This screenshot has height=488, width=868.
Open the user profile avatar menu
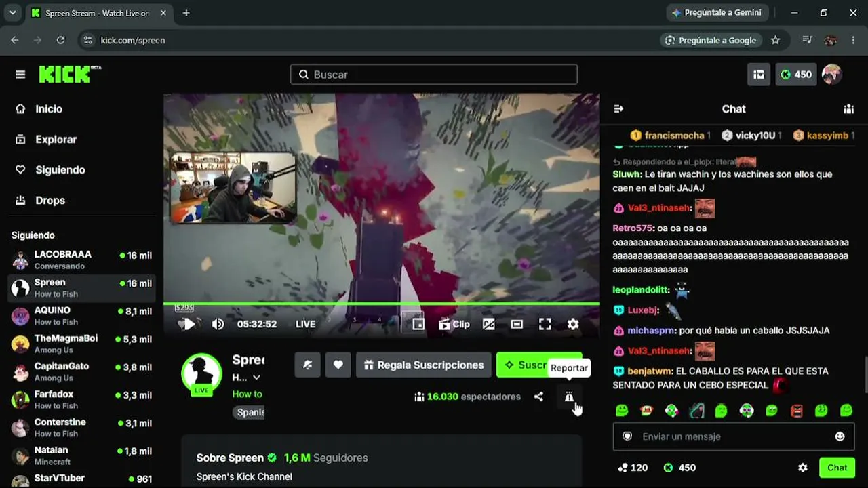click(832, 75)
